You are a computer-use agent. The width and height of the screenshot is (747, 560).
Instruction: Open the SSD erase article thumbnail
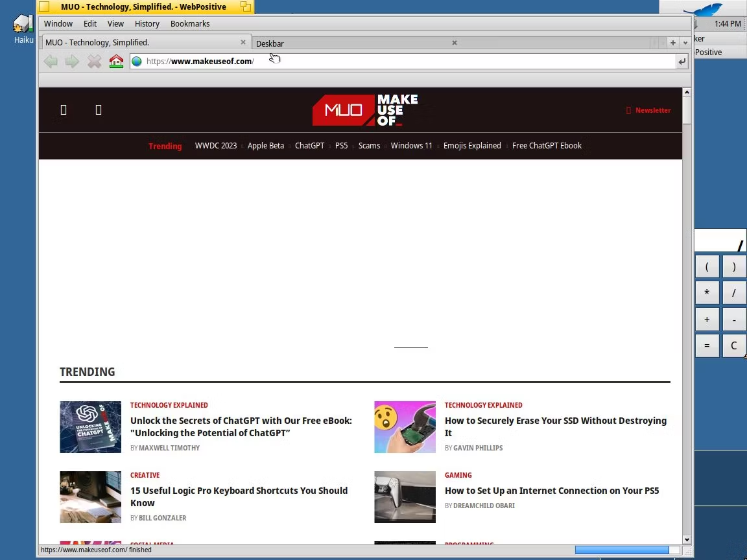point(405,427)
